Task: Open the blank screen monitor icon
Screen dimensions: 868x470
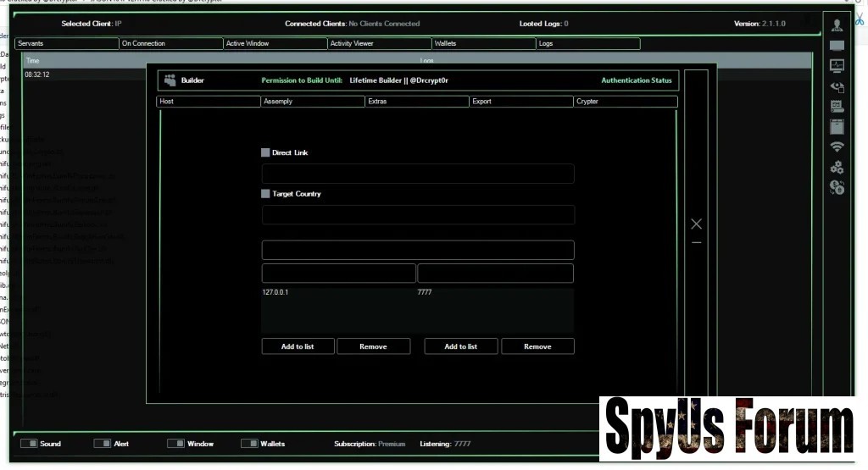Action: click(837, 46)
